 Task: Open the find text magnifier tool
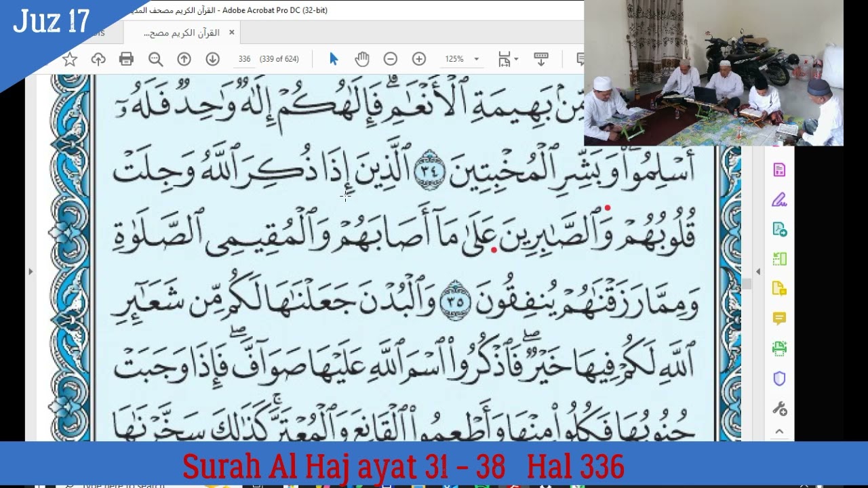pyautogui.click(x=155, y=59)
